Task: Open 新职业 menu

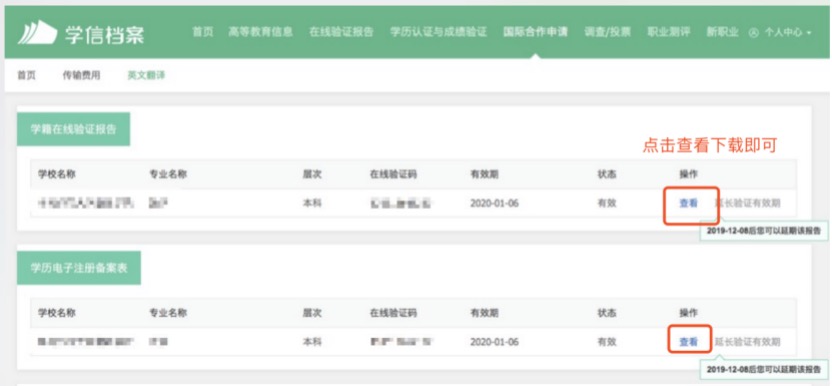Action: pyautogui.click(x=722, y=32)
